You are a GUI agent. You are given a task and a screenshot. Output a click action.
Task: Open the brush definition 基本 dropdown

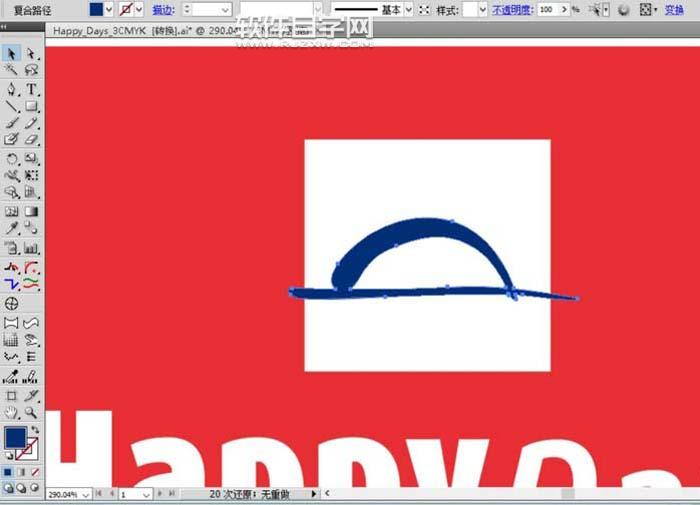pyautogui.click(x=408, y=9)
